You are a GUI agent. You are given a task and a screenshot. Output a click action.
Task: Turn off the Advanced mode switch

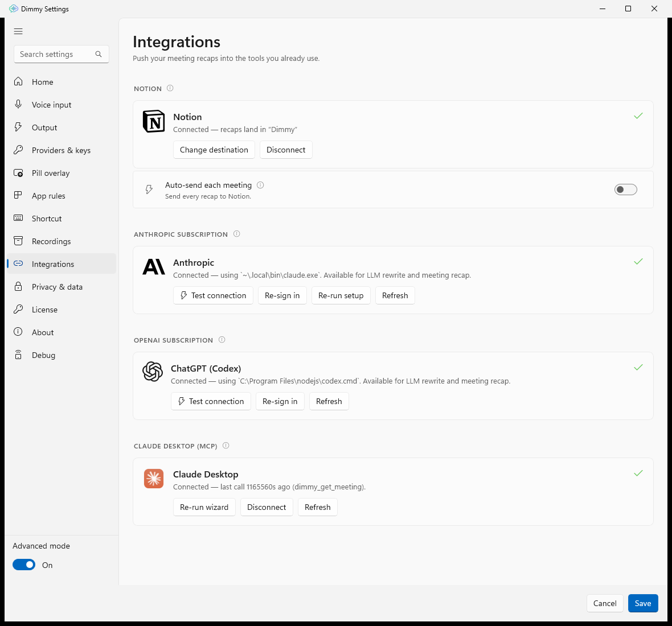pyautogui.click(x=24, y=565)
